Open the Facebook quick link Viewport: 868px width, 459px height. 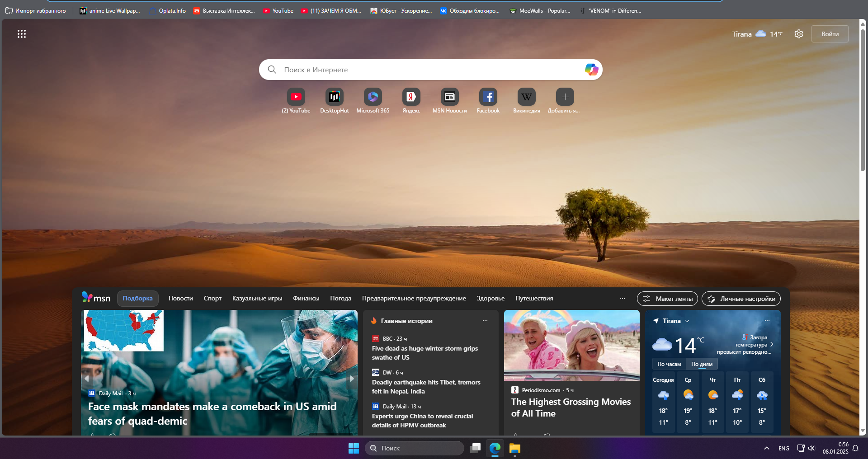point(488,101)
